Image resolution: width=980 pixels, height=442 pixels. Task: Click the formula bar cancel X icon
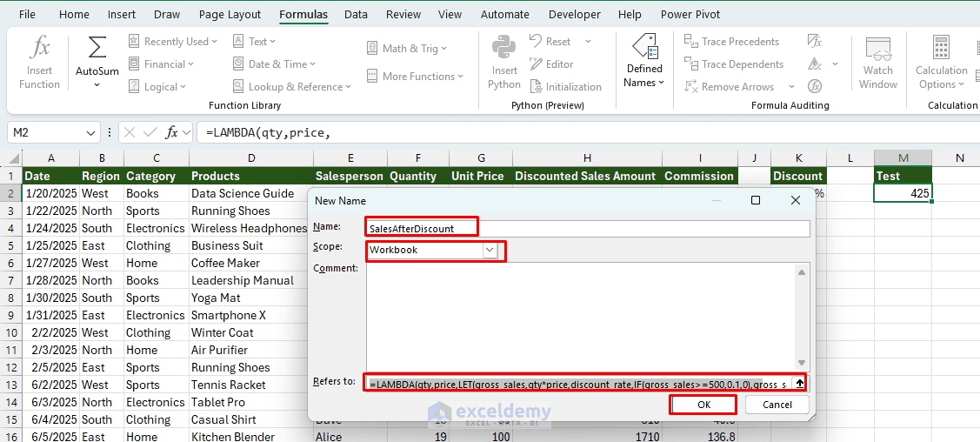pyautogui.click(x=130, y=132)
